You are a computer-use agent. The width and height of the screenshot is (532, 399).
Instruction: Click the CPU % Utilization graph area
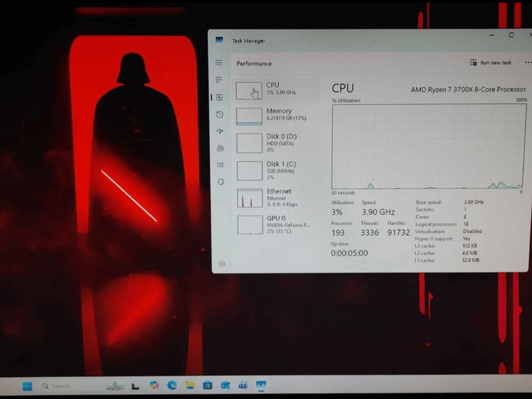[429, 146]
